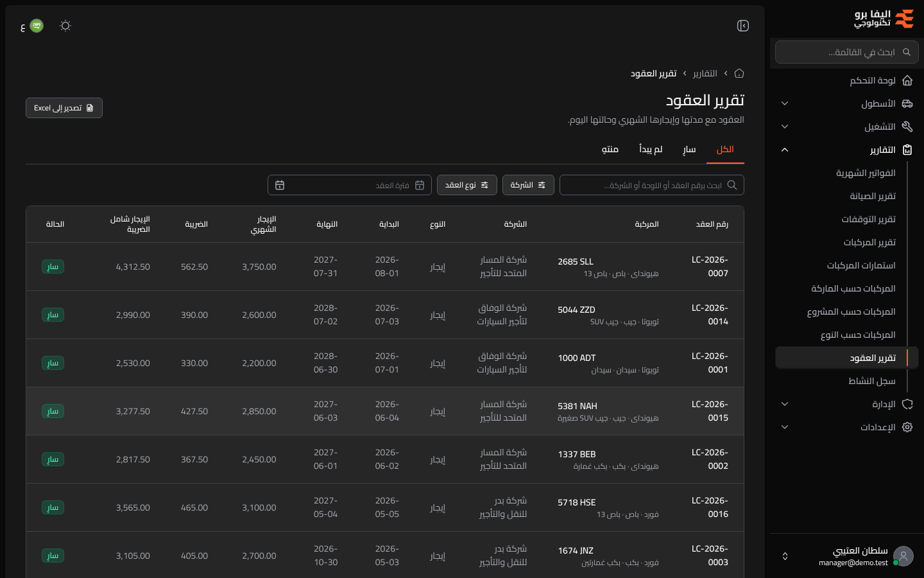Expand the الأسطول menu chevron
Image resolution: width=924 pixels, height=578 pixels.
[785, 103]
